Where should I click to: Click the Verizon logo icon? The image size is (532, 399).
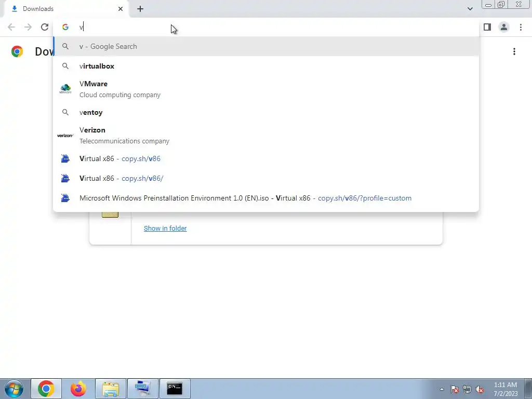coord(65,136)
